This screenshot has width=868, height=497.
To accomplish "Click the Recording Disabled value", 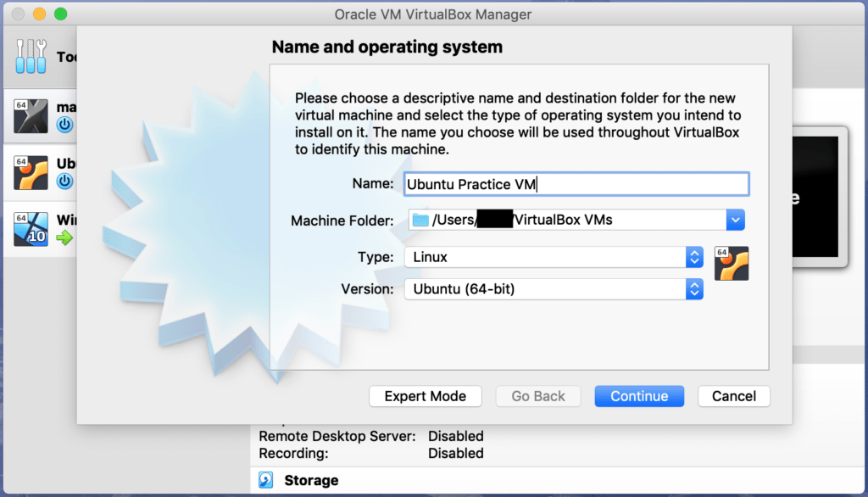I will tap(455, 453).
